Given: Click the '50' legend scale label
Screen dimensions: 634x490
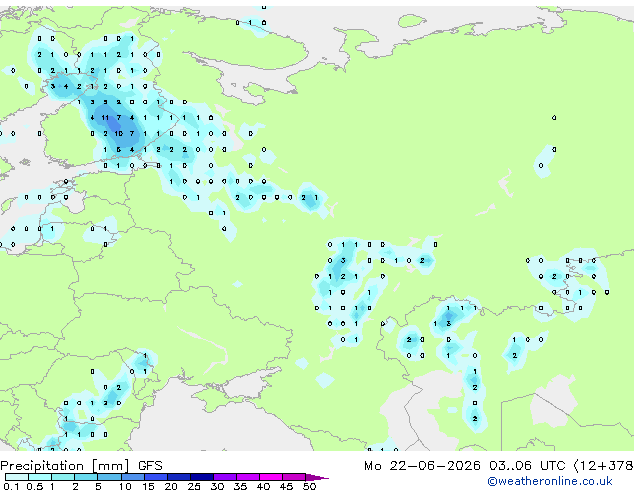Looking at the screenshot, I should click(x=310, y=486).
